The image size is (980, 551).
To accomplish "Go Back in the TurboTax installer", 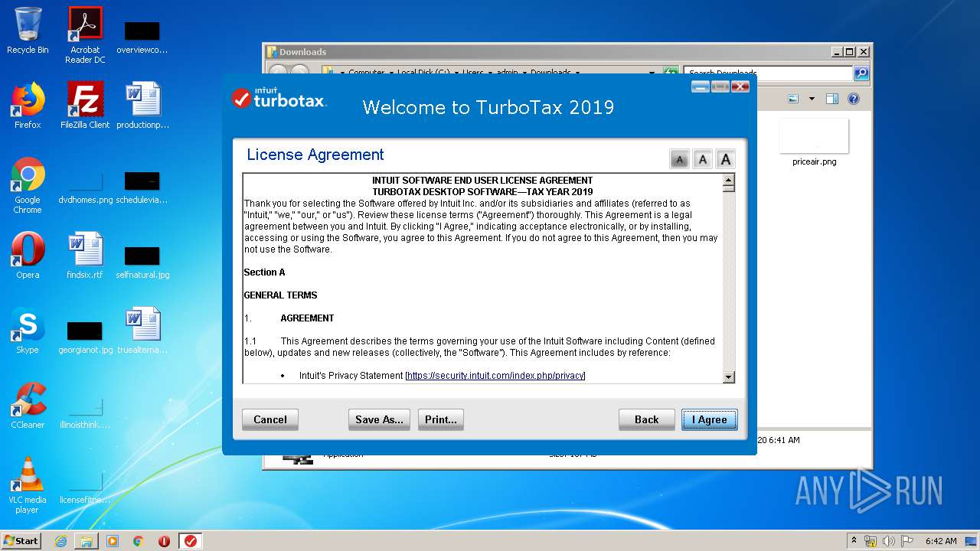I will pos(646,419).
